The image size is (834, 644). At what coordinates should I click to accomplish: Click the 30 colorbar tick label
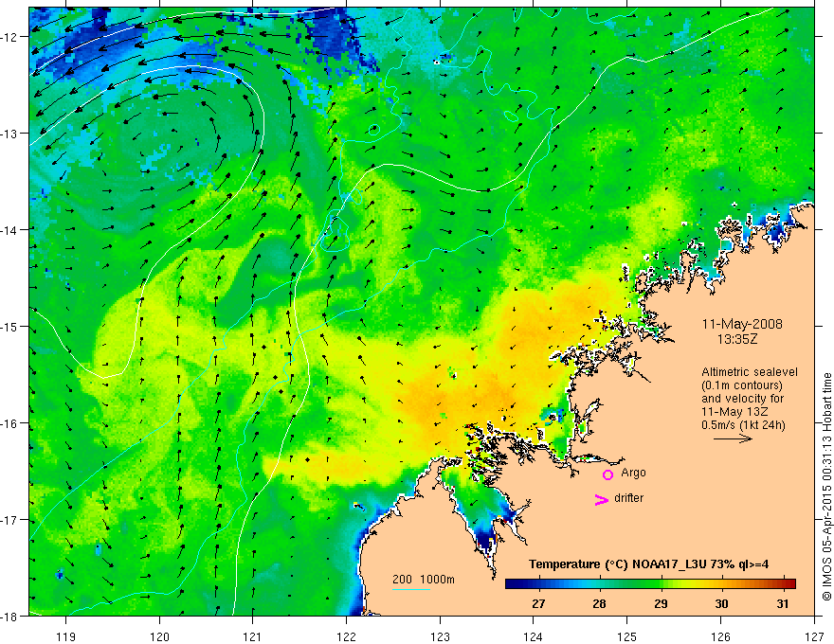(x=721, y=604)
